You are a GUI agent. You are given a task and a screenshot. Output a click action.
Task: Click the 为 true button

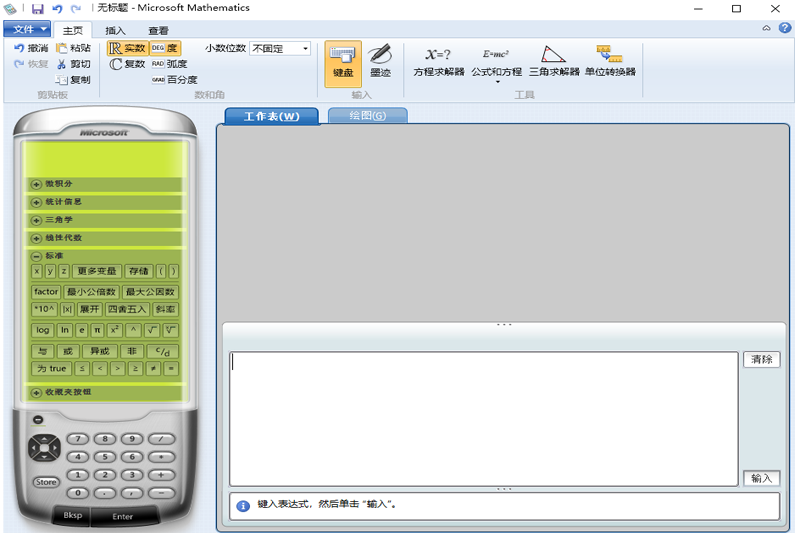coord(52,368)
